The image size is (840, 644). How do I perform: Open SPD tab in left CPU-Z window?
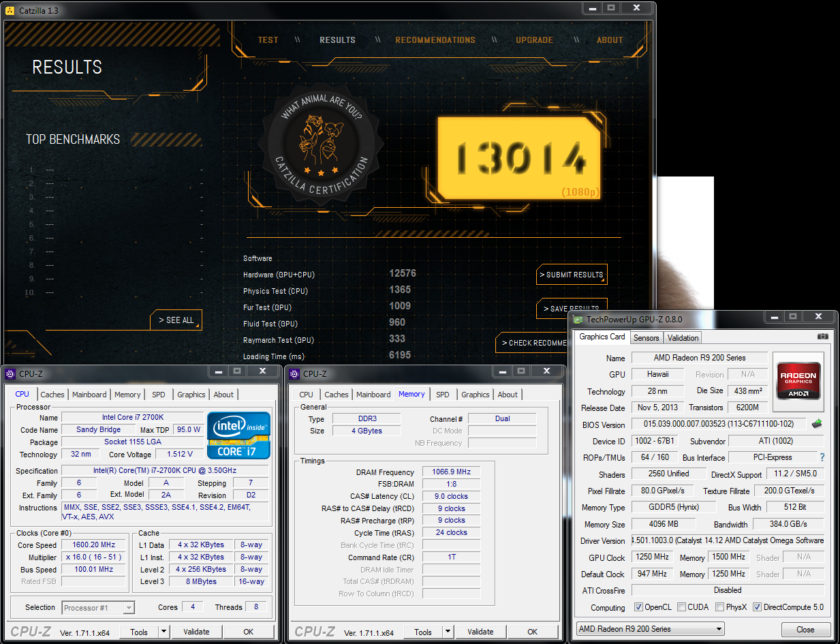[x=159, y=395]
